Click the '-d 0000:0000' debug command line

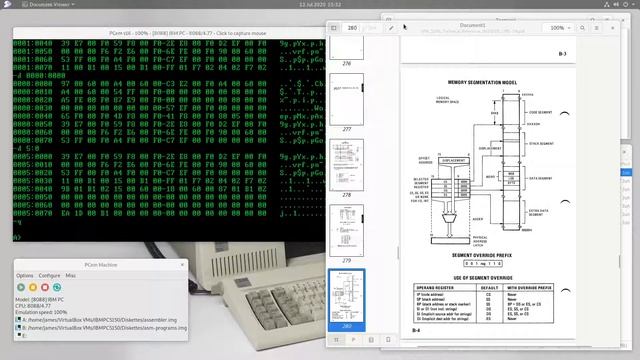coord(39,76)
